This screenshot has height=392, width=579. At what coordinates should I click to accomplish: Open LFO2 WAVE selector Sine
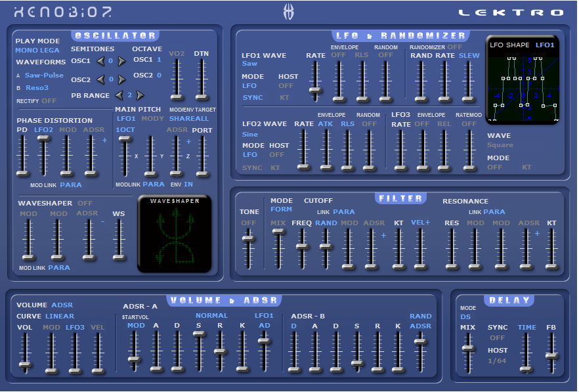[x=250, y=135]
